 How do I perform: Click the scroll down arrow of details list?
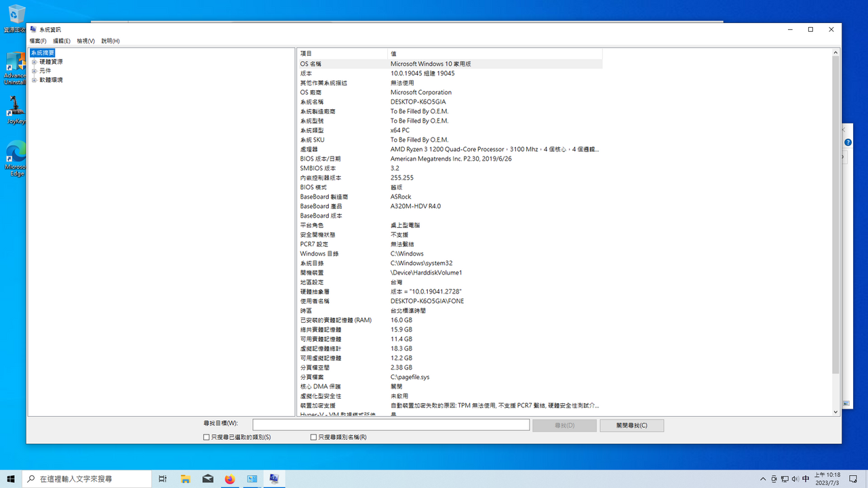(x=835, y=411)
